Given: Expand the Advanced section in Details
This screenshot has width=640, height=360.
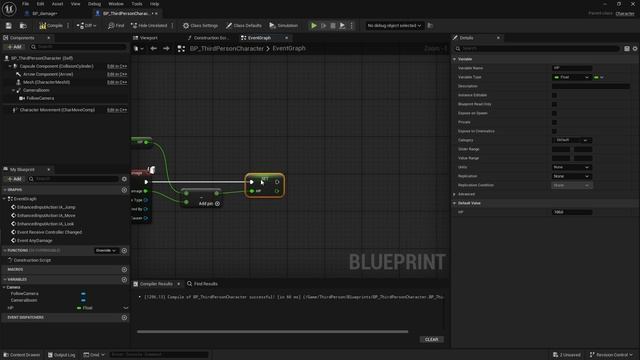Looking at the screenshot, I should [454, 194].
